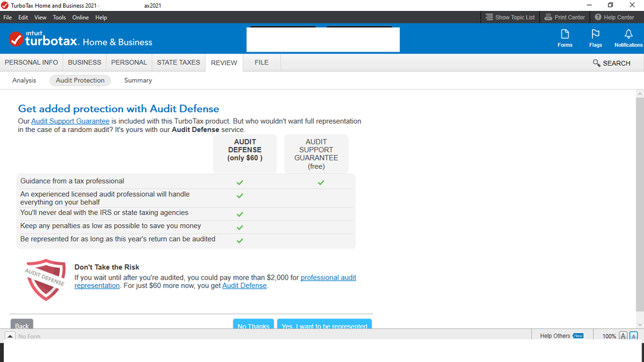The width and height of the screenshot is (644, 362).
Task: Click the vertical scrollbar down arrow
Action: point(639,325)
